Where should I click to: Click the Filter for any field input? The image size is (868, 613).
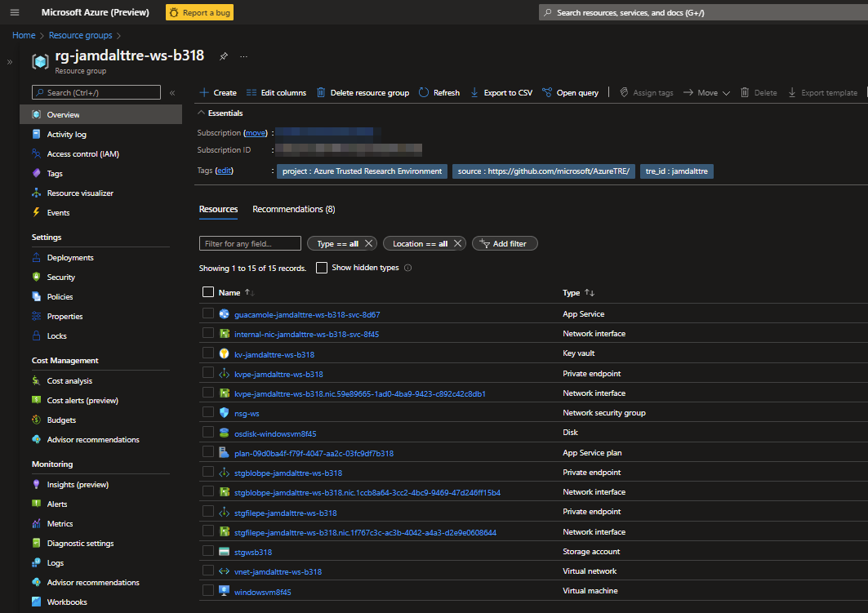(x=250, y=243)
